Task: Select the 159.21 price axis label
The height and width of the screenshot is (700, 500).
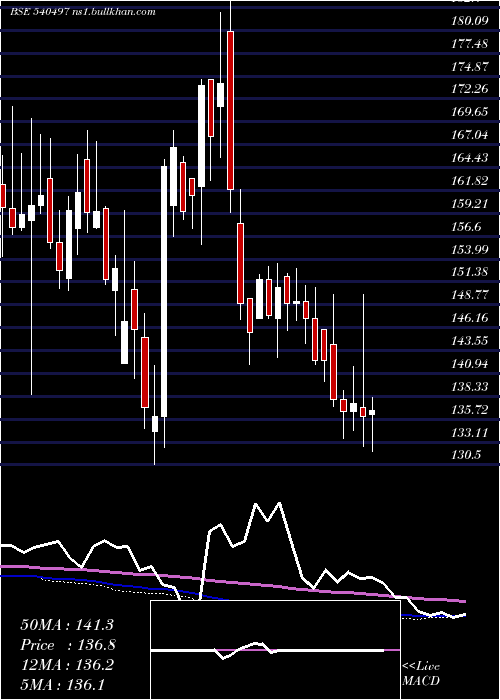Action: click(x=471, y=203)
